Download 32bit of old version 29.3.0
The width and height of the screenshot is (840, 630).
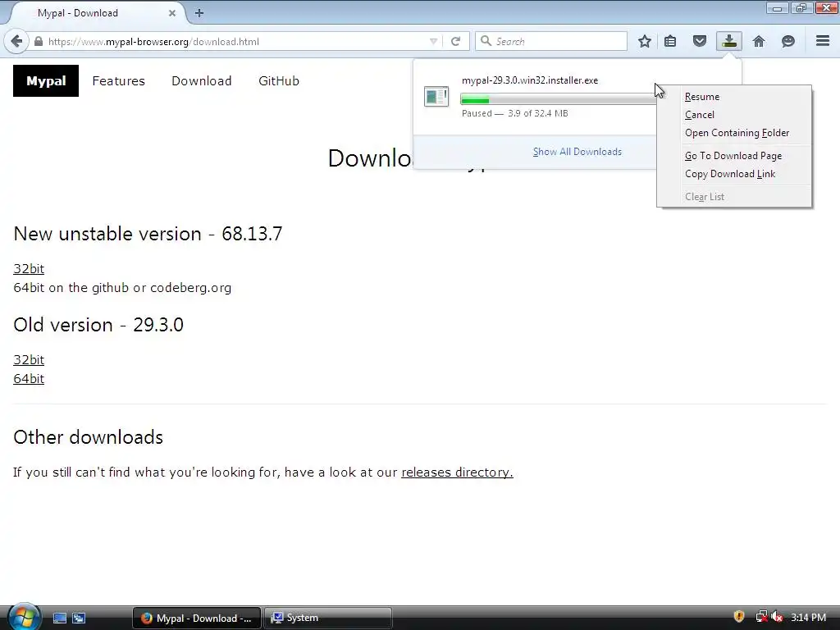tap(29, 359)
